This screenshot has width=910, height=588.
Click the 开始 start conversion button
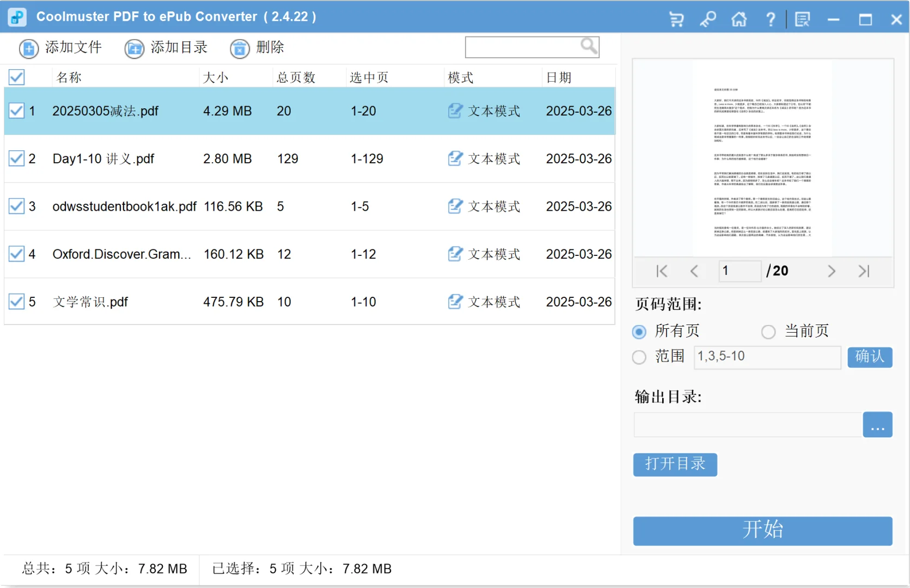(762, 531)
